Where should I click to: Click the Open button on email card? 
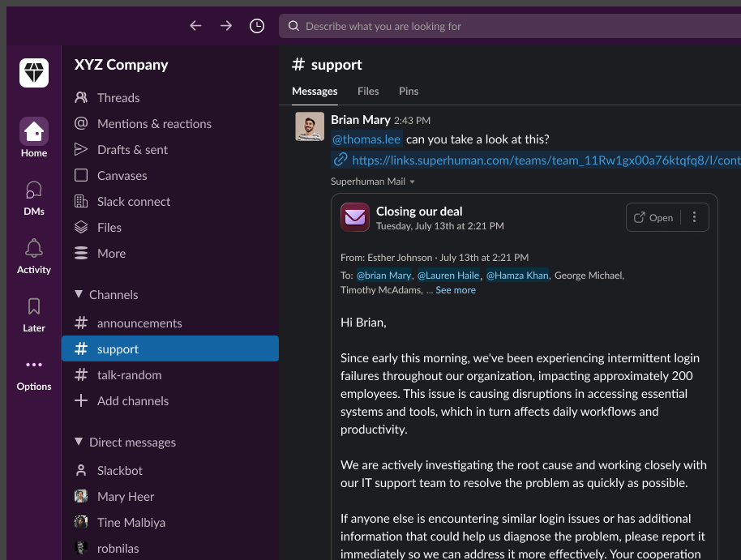point(653,217)
